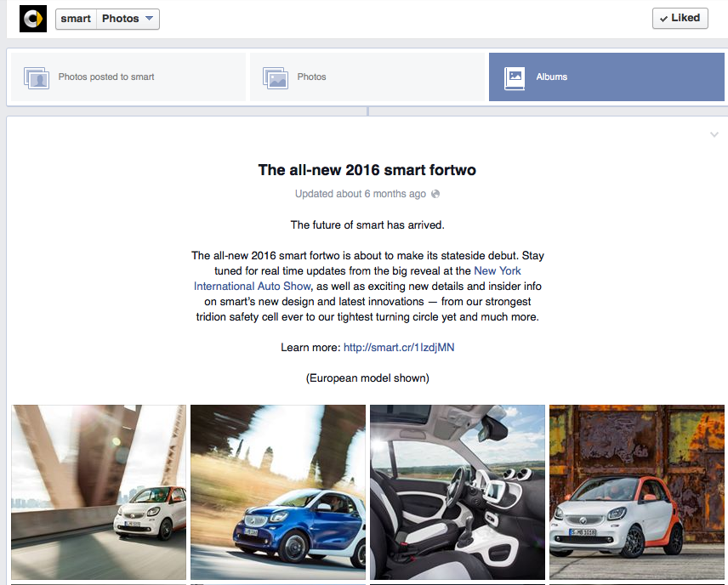Click the Photos posted to smart icon
Viewport: 728px width, 585px height.
37,77
